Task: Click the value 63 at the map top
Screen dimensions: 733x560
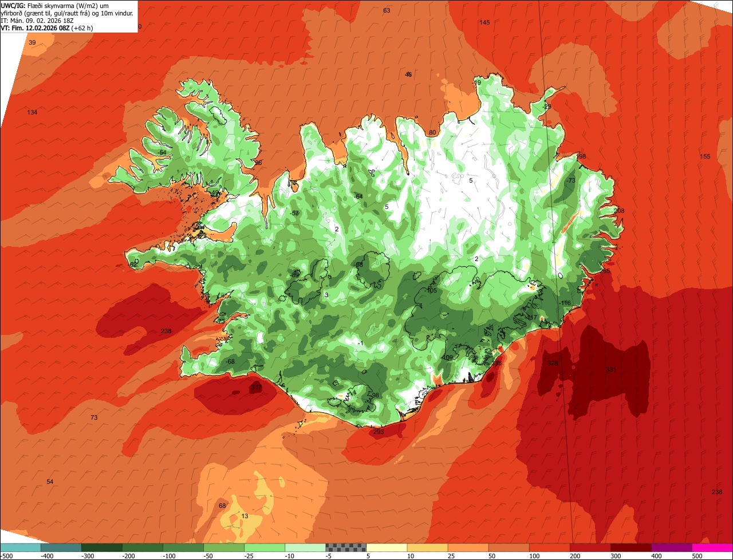Action: pyautogui.click(x=387, y=10)
